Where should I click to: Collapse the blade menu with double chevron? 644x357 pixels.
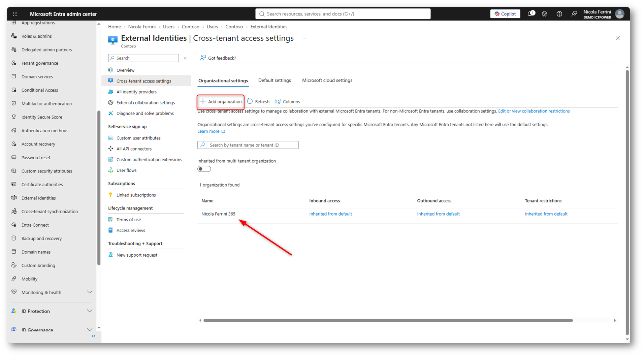[186, 58]
